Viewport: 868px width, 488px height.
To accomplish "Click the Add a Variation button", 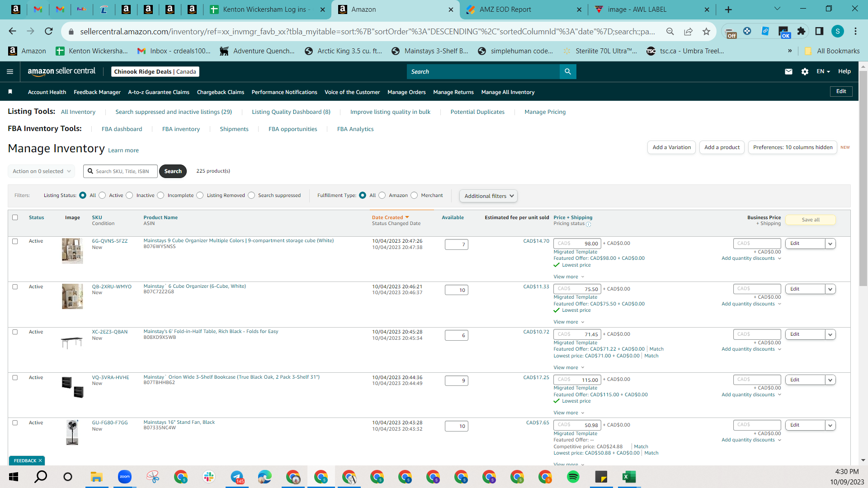I will click(672, 147).
